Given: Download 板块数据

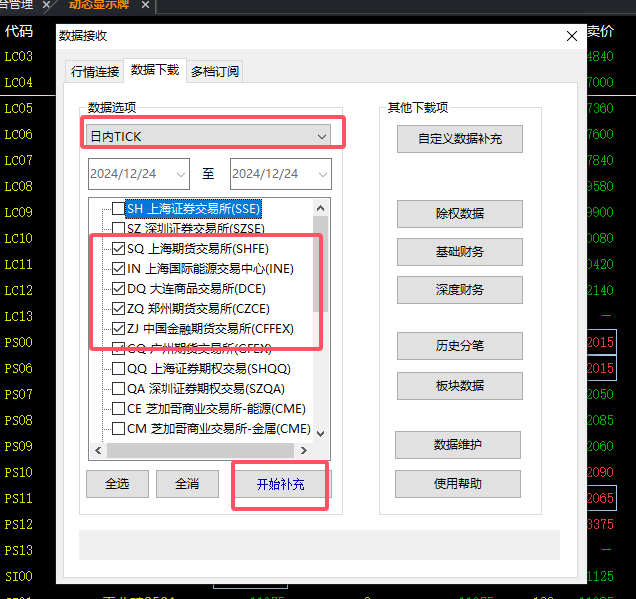Looking at the screenshot, I should point(460,386).
